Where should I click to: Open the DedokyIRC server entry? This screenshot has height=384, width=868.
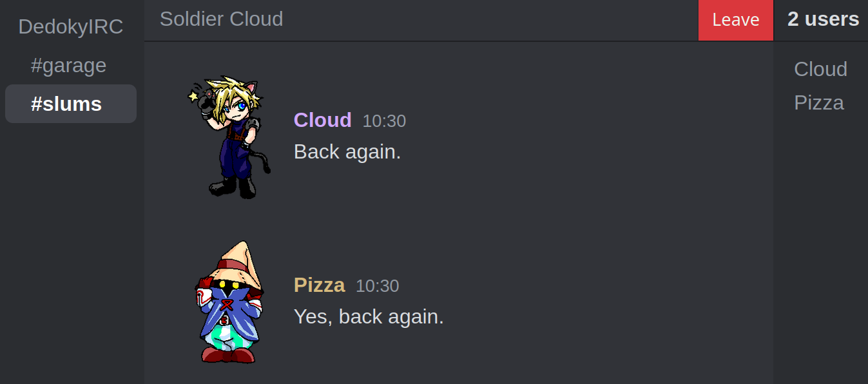[71, 26]
